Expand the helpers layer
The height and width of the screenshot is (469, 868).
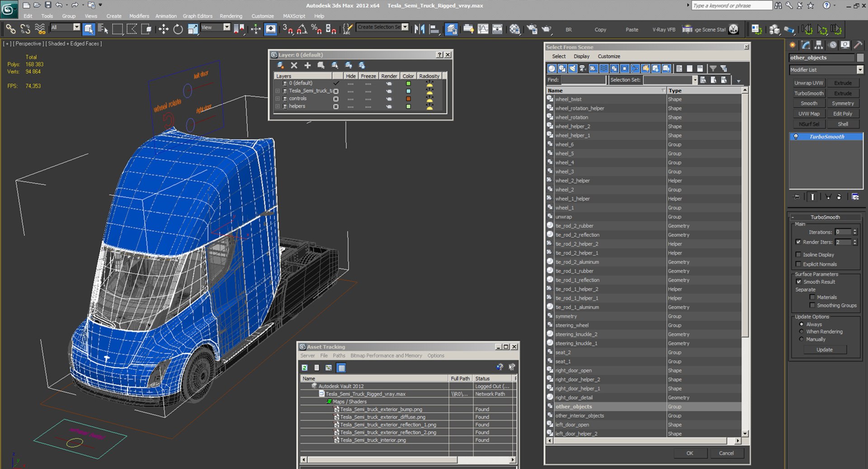pos(278,106)
